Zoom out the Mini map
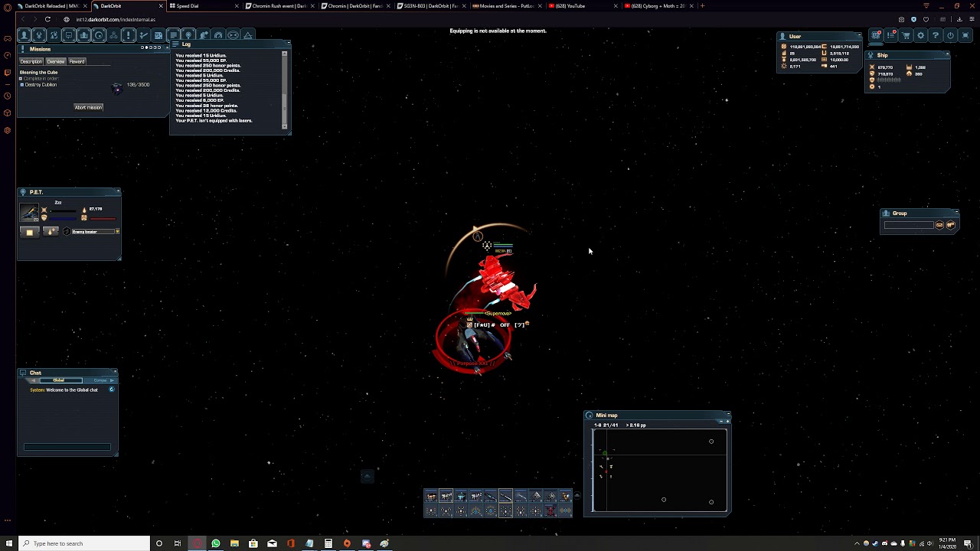Viewport: 980px width, 551px height. tap(721, 422)
